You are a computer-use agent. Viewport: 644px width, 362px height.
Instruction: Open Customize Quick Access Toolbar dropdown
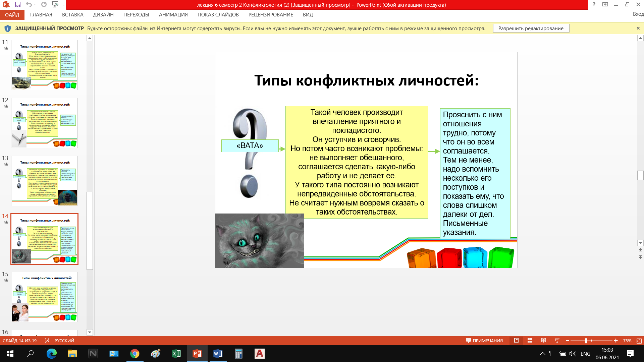click(64, 5)
